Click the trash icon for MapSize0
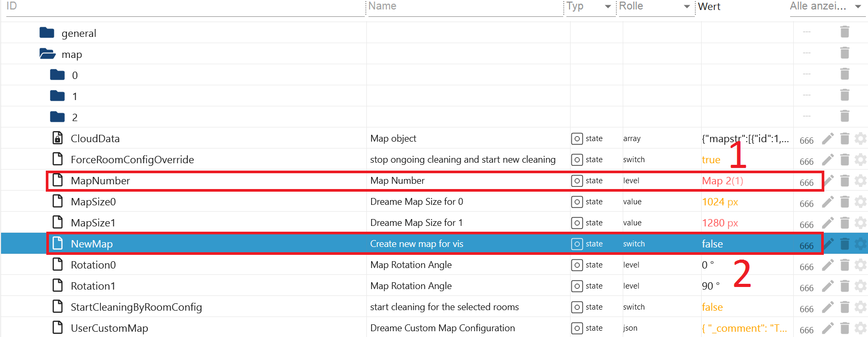868x337 pixels. click(x=845, y=202)
